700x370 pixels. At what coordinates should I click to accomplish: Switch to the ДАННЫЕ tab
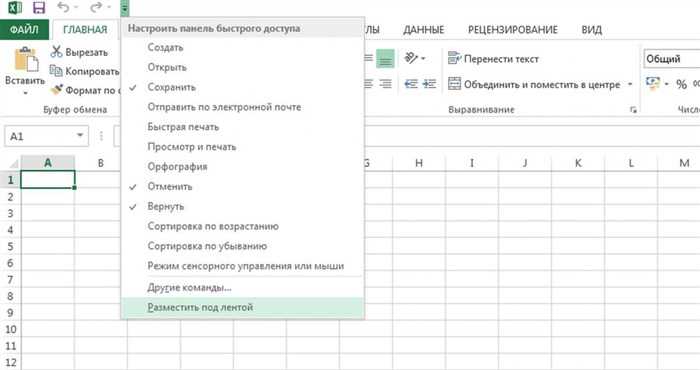click(423, 30)
